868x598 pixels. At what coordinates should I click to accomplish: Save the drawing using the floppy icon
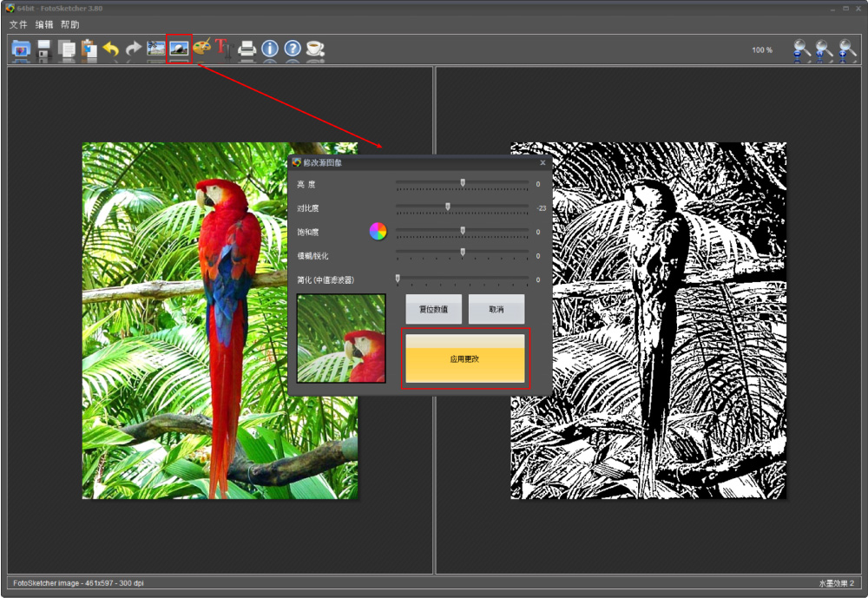click(x=43, y=49)
